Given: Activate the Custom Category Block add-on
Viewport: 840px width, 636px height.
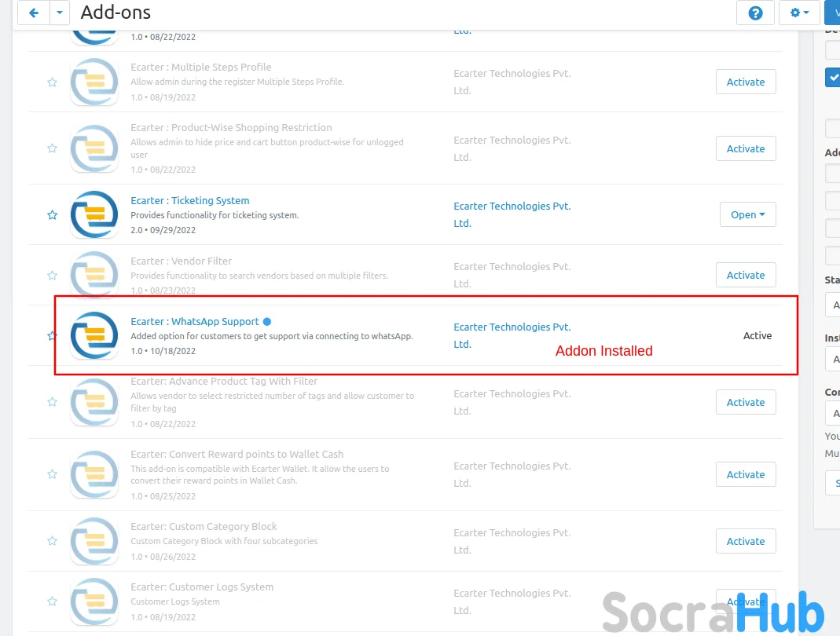Looking at the screenshot, I should [x=745, y=541].
